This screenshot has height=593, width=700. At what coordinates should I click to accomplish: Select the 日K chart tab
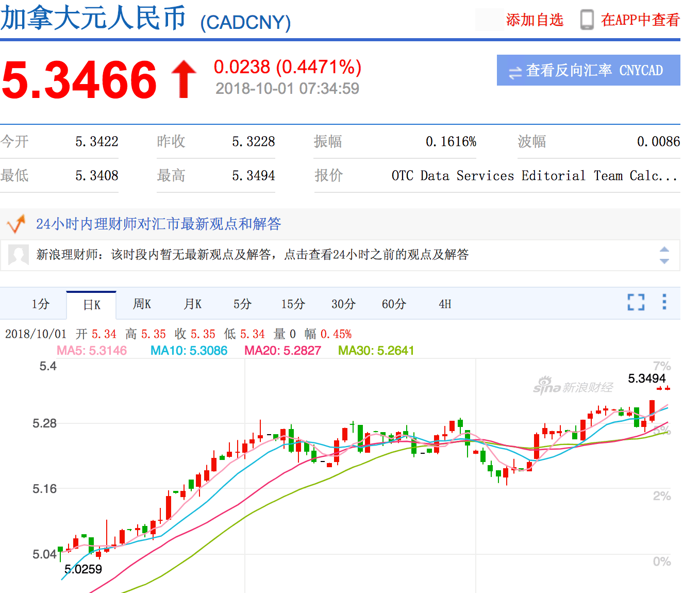(x=92, y=305)
